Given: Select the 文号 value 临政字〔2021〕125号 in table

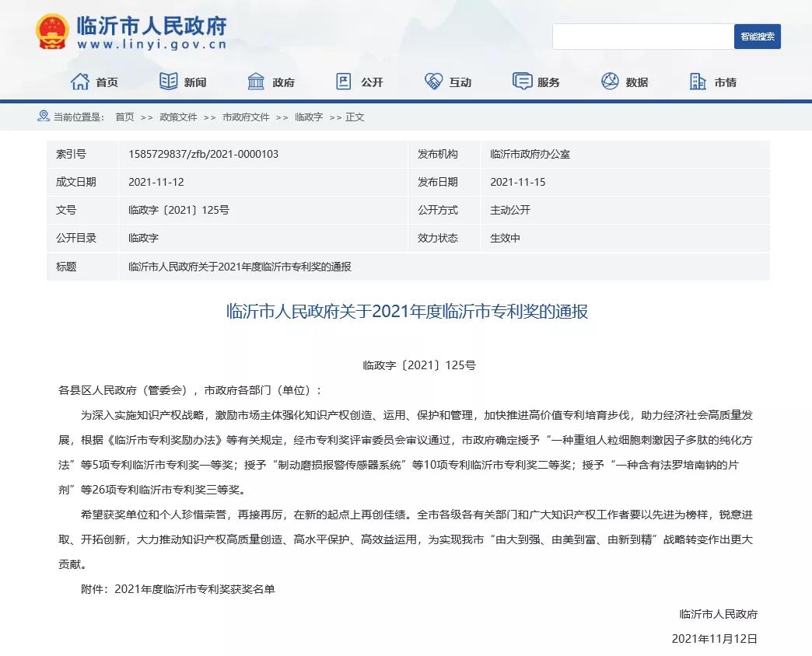Looking at the screenshot, I should pyautogui.click(x=179, y=210).
